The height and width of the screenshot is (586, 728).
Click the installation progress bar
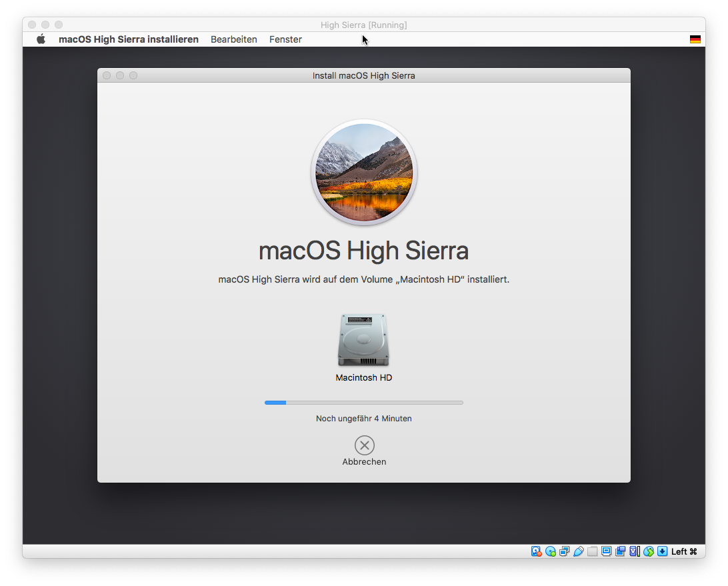pos(363,403)
